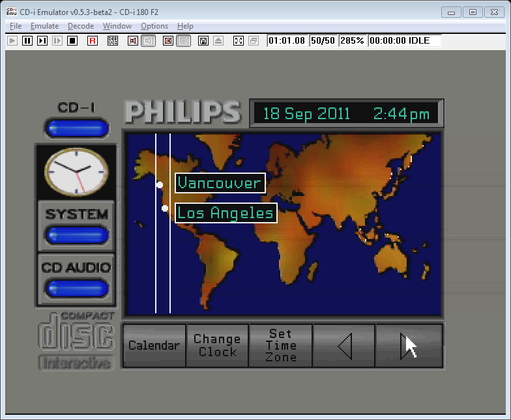511x420 pixels.
Task: Click the grayed restore-window toolbar icon
Action: tap(254, 40)
